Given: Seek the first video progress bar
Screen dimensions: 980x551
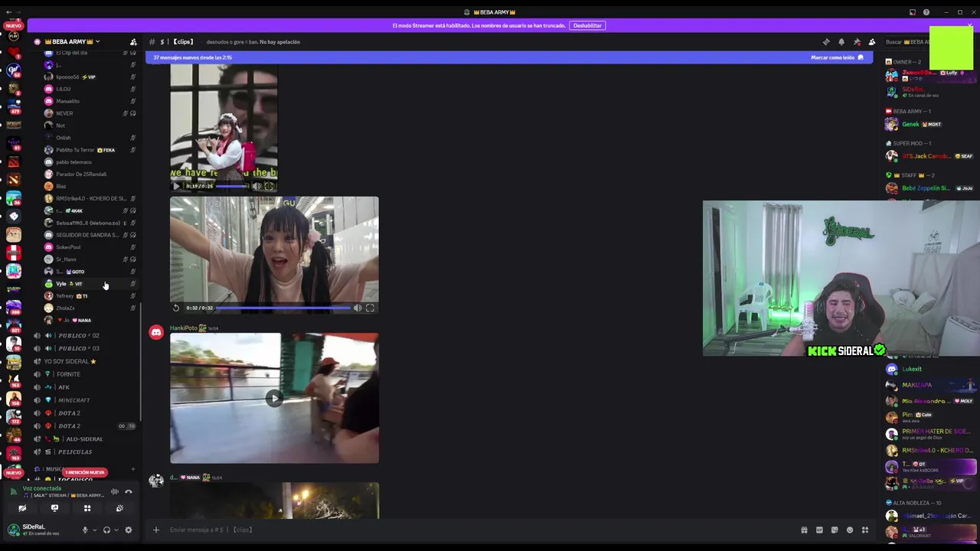Looking at the screenshot, I should 232,186.
